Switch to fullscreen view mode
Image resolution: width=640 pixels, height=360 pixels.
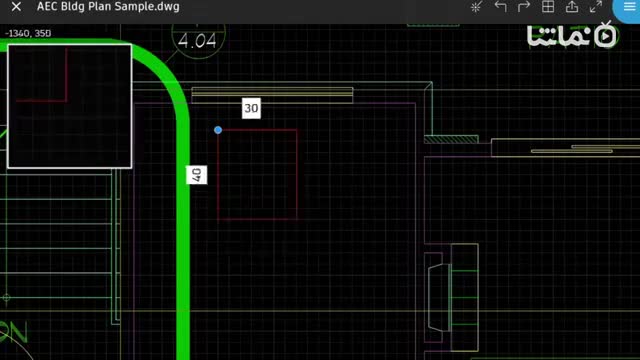[x=596, y=7]
